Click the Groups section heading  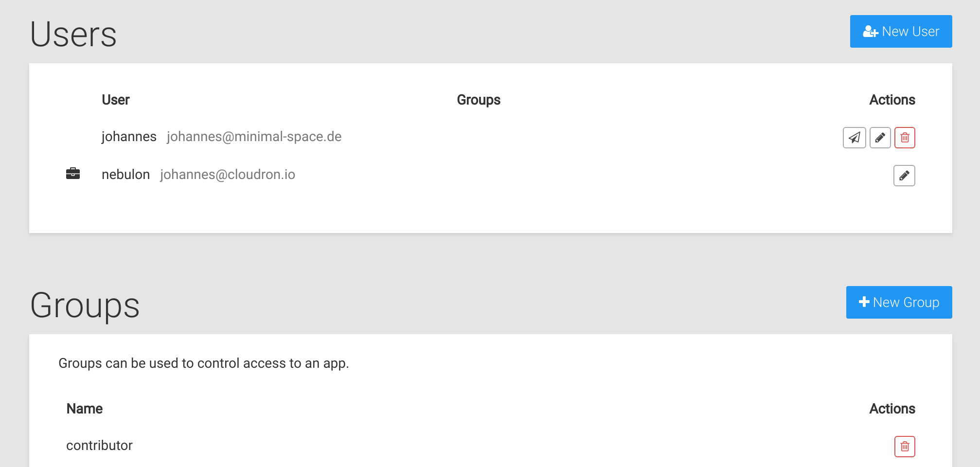point(85,306)
